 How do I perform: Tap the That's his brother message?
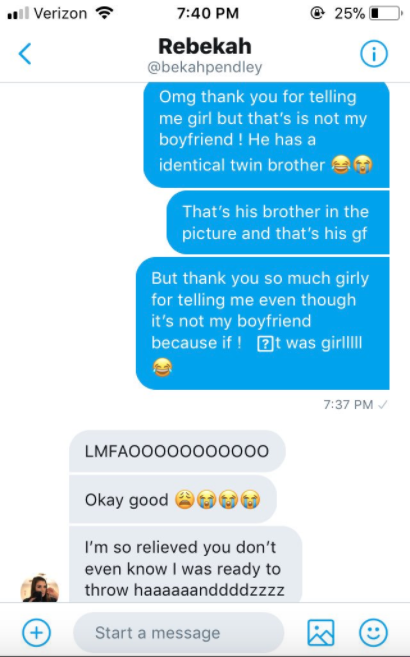(x=278, y=222)
